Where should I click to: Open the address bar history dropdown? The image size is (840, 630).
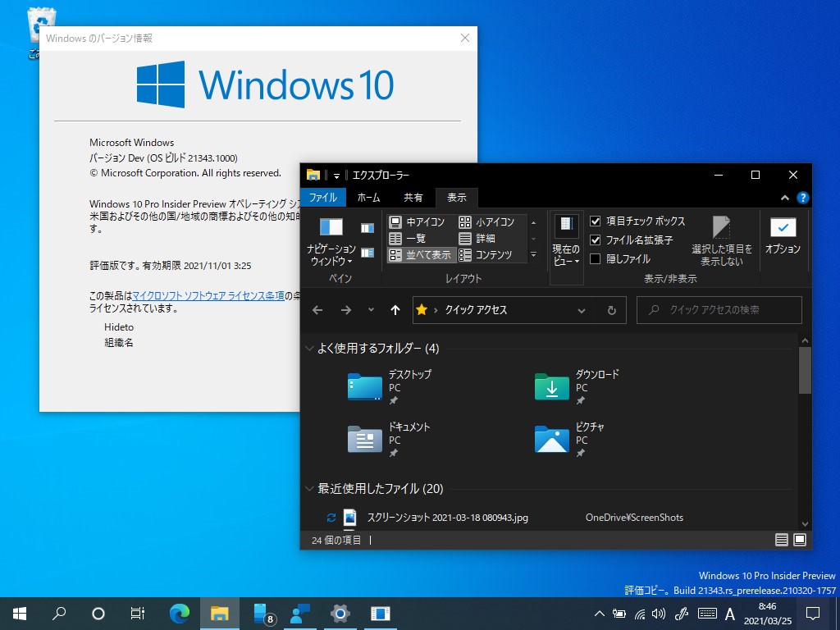coord(582,310)
